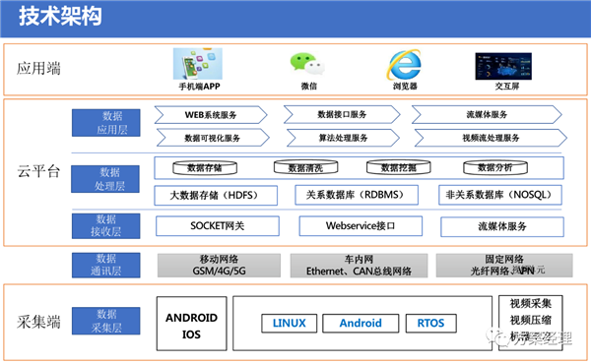Click the 大数据存储（HDFS）box
The image size is (591, 364).
tap(216, 196)
